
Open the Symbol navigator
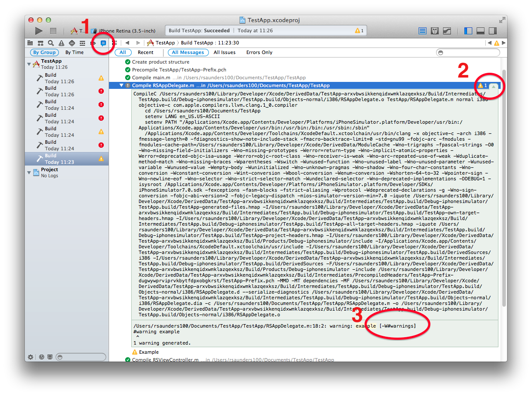[x=41, y=43]
